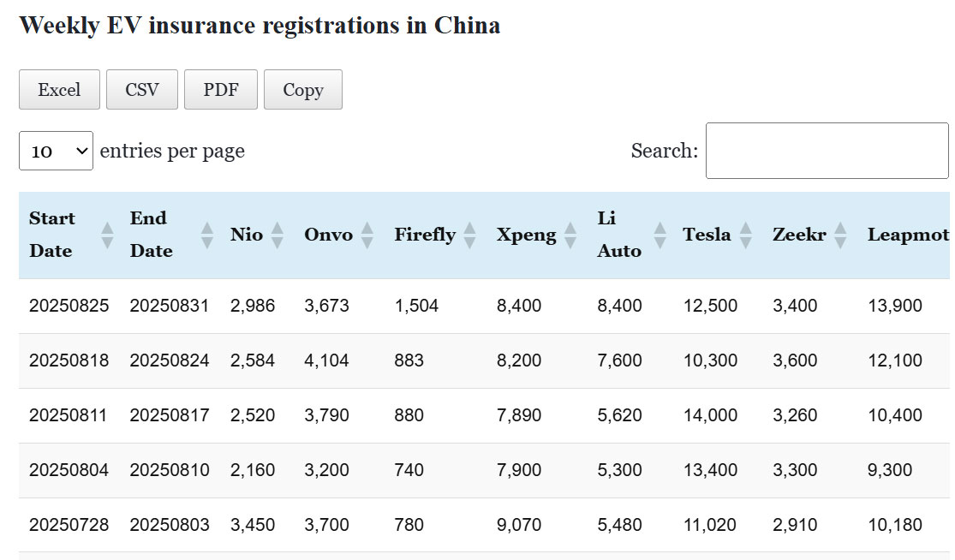Screen dimensions: 955x560
Task: Sort the Tesla column via its arrows
Action: pos(746,235)
